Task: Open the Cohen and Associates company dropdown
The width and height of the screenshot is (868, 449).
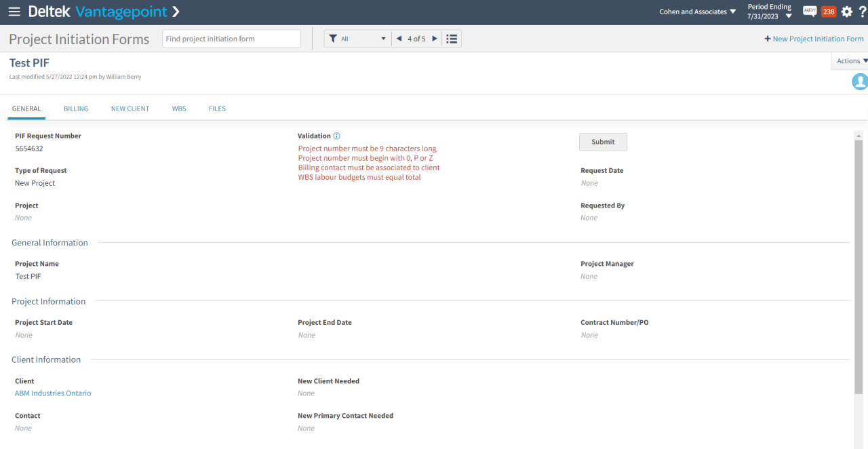Action: 697,11
